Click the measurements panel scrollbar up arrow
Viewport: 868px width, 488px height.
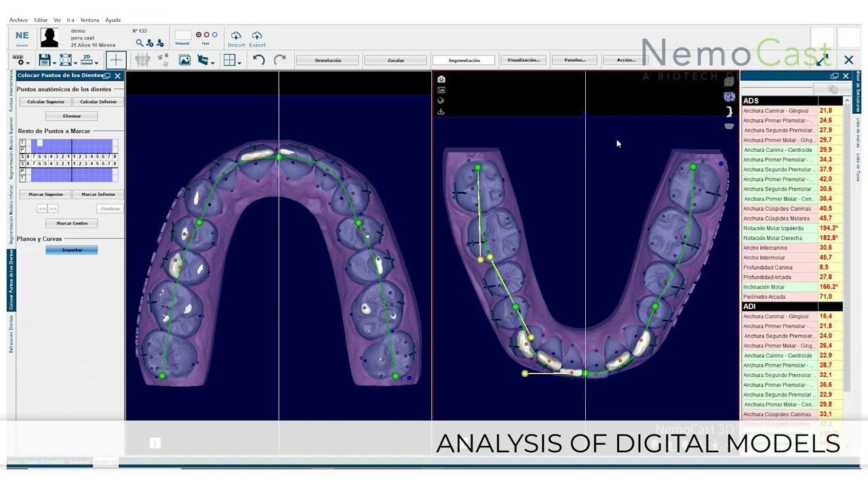(846, 101)
